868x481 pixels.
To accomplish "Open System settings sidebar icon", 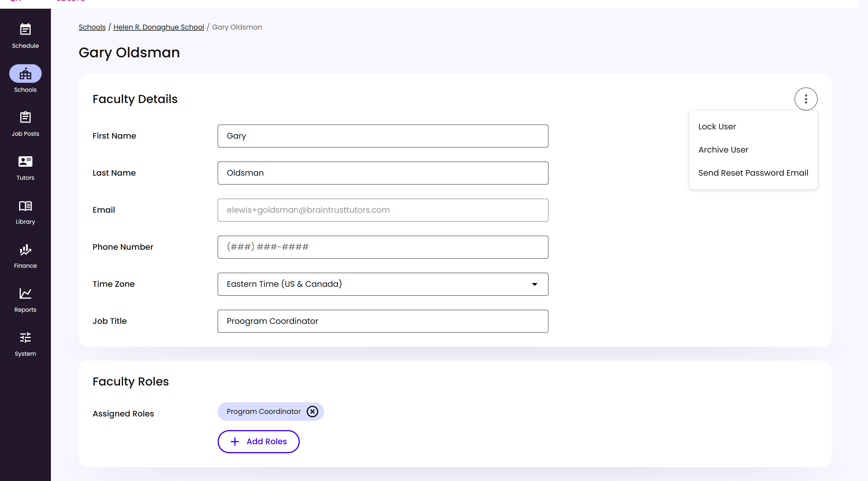I will (25, 337).
